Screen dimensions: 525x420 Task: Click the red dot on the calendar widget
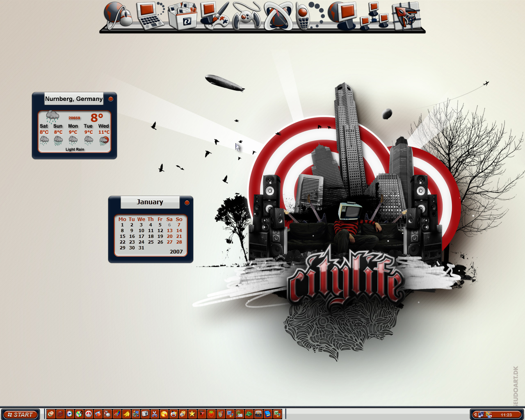click(x=187, y=203)
